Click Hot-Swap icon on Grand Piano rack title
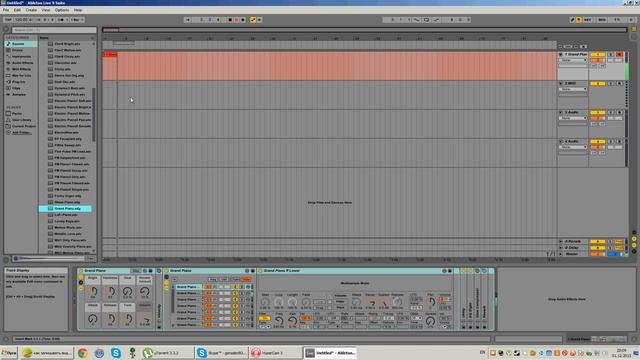The height and width of the screenshot is (360, 640). coord(144,271)
